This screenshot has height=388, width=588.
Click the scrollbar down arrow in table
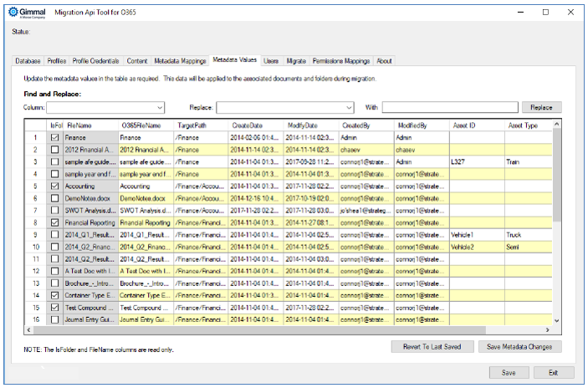pos(556,320)
